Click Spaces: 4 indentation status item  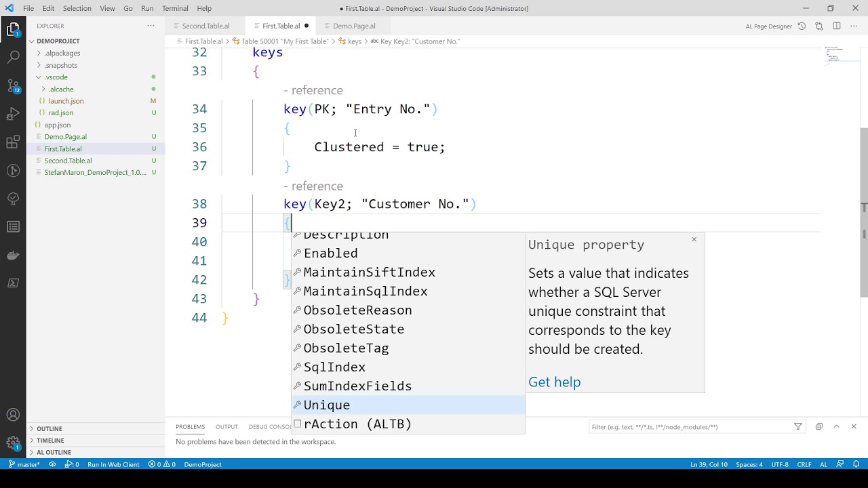[x=749, y=464]
